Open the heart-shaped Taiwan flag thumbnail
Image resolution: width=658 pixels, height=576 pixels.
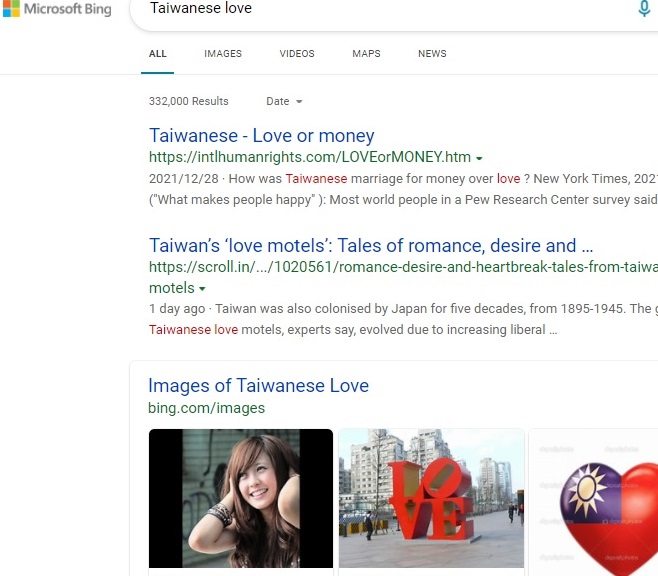(596, 498)
